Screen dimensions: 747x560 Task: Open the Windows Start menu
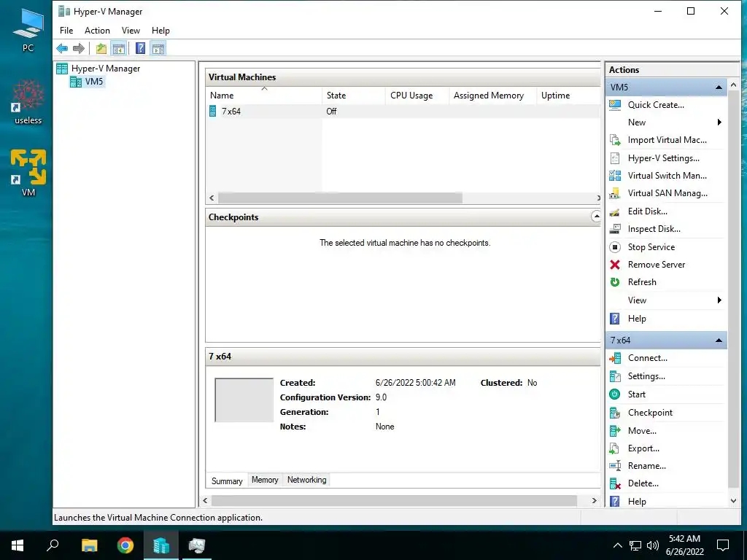click(18, 545)
